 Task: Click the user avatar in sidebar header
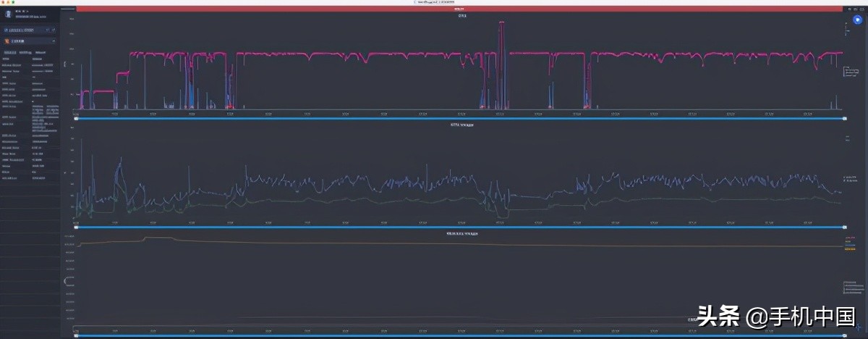point(8,14)
